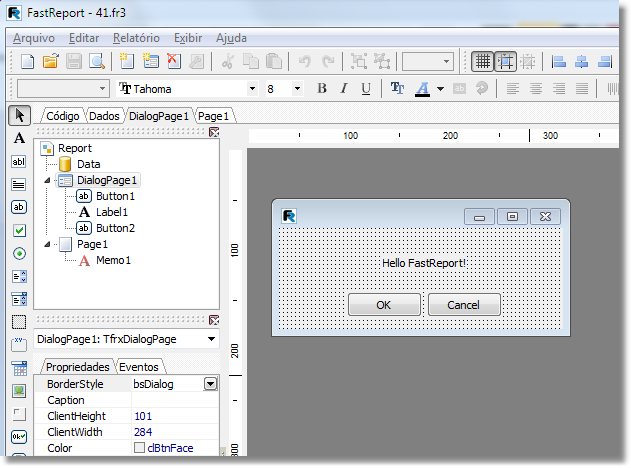
Task: Open a report file with folder icon
Action: (x=51, y=62)
